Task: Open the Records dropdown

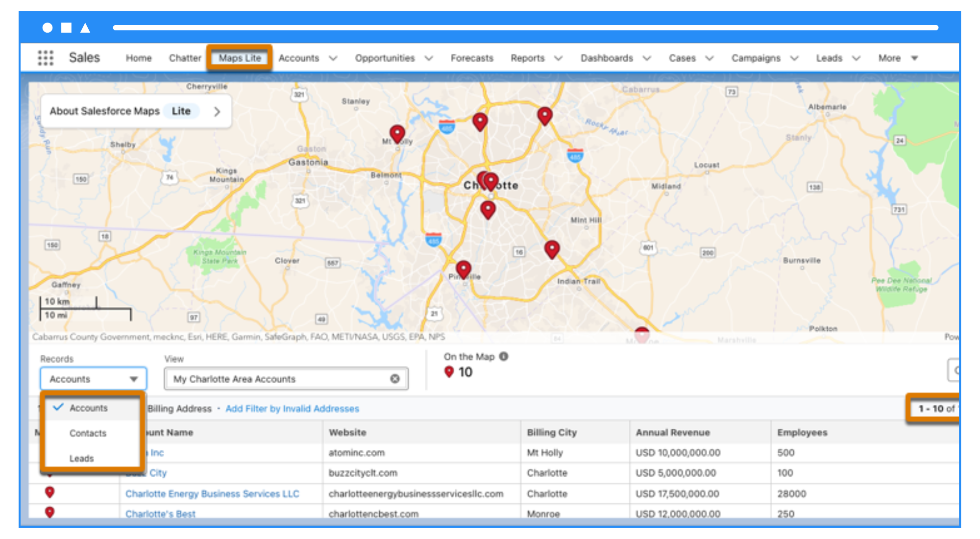Action: 93,378
